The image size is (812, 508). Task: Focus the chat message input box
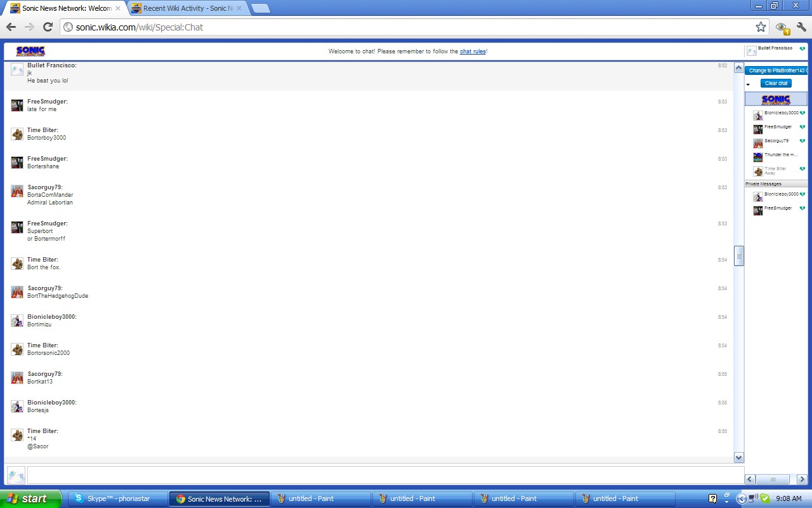coord(384,475)
